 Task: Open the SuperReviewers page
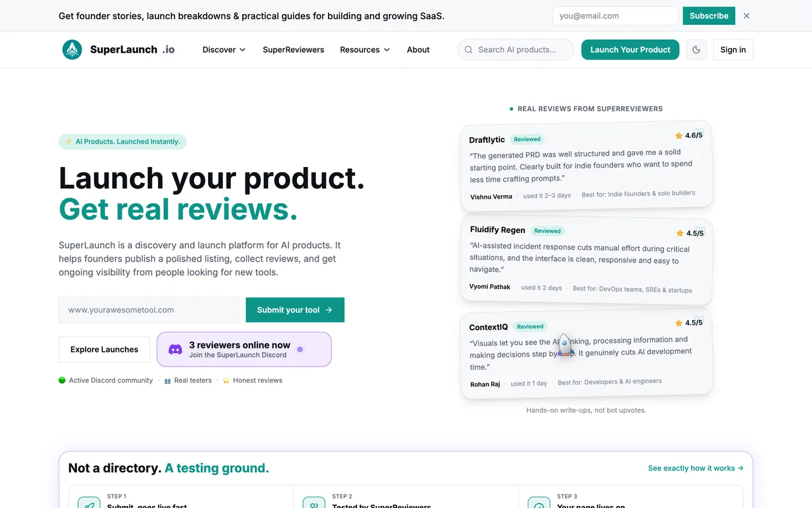pos(293,50)
